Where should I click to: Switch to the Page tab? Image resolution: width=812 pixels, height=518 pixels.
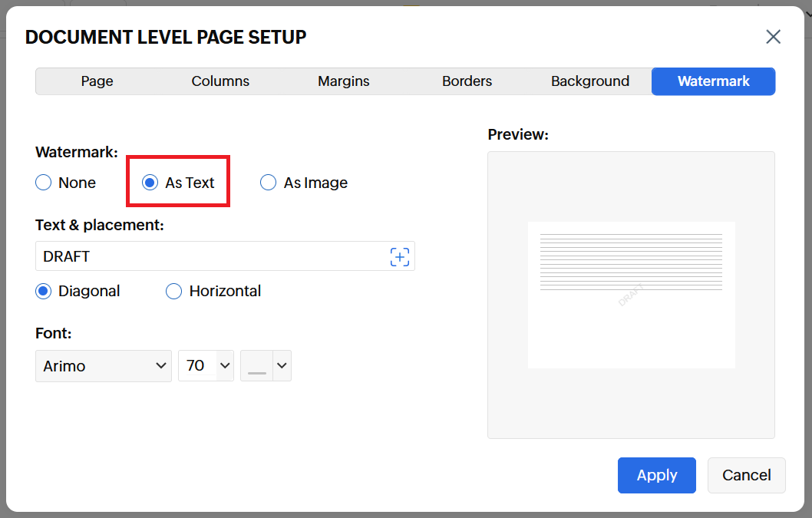[x=97, y=81]
